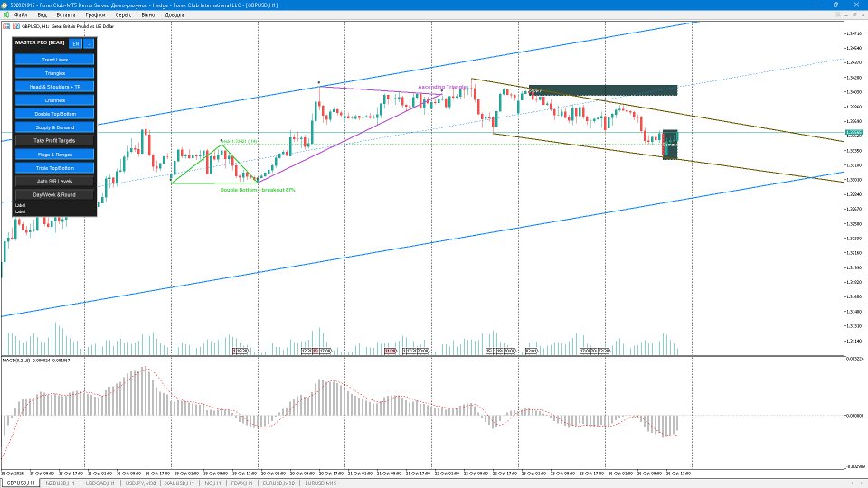Switch to USDJPY,M30 chart tab
868x488 pixels.
coord(140,483)
